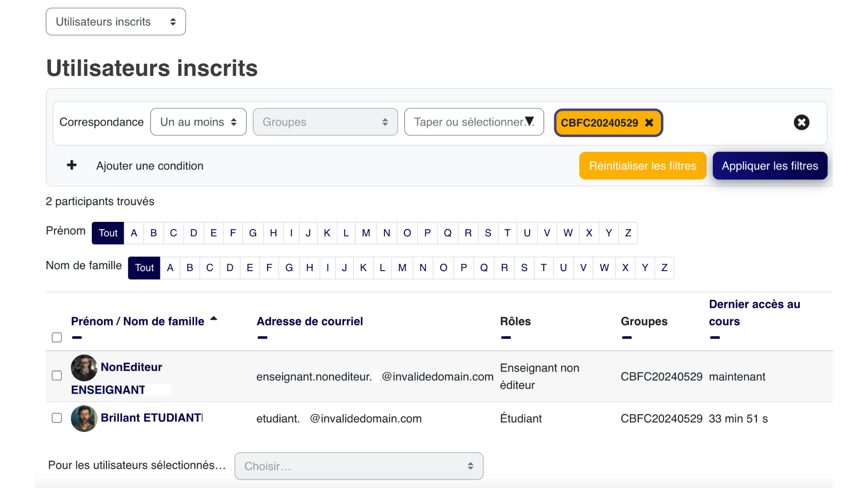Click the round remove-filter-row X icon

pyautogui.click(x=801, y=122)
